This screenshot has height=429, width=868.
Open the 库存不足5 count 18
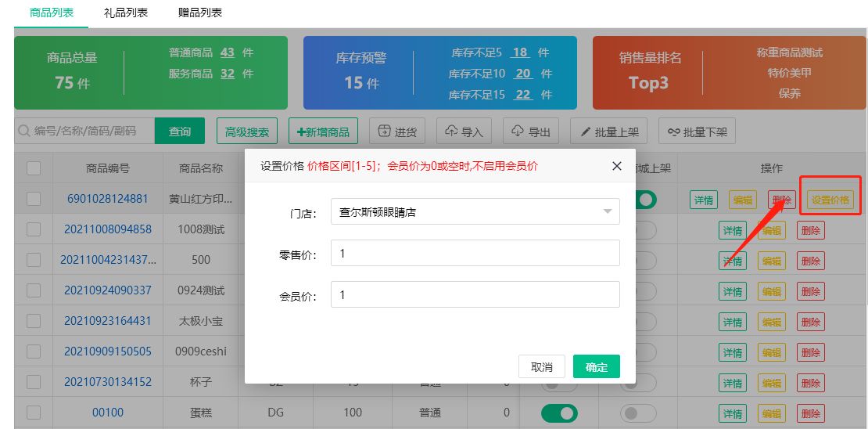click(x=520, y=52)
